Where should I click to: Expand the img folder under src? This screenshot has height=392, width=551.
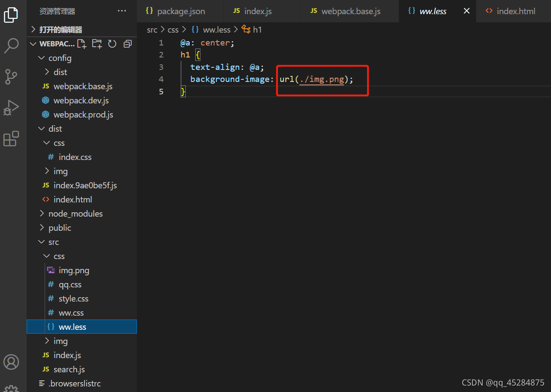point(82,341)
